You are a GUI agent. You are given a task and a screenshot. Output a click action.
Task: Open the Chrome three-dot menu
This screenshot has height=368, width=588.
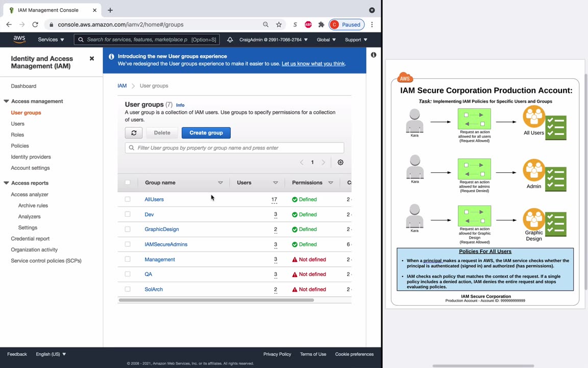[372, 25]
